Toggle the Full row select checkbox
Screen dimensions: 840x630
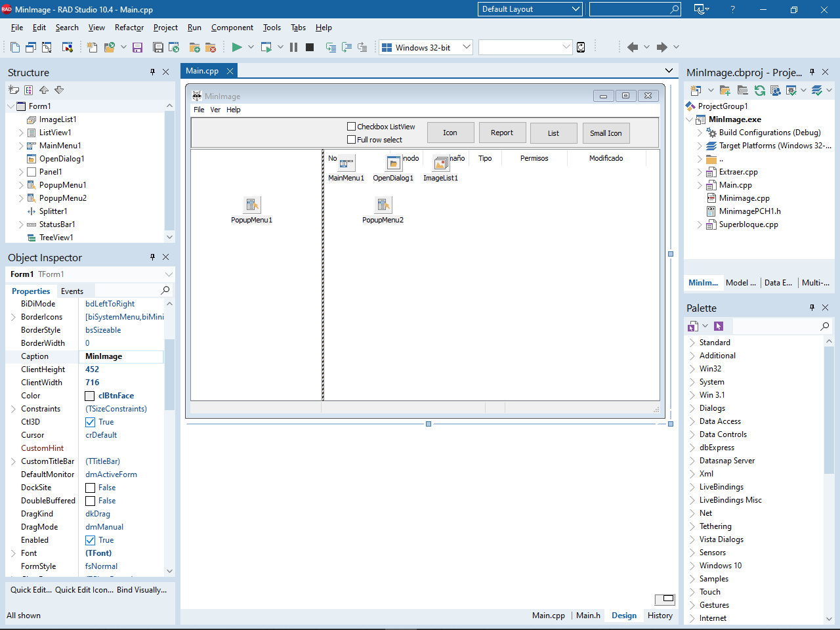(352, 140)
